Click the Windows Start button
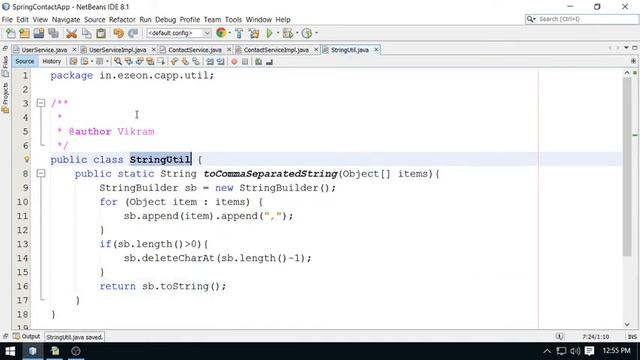Image resolution: width=640 pixels, height=360 pixels. tap(10, 351)
